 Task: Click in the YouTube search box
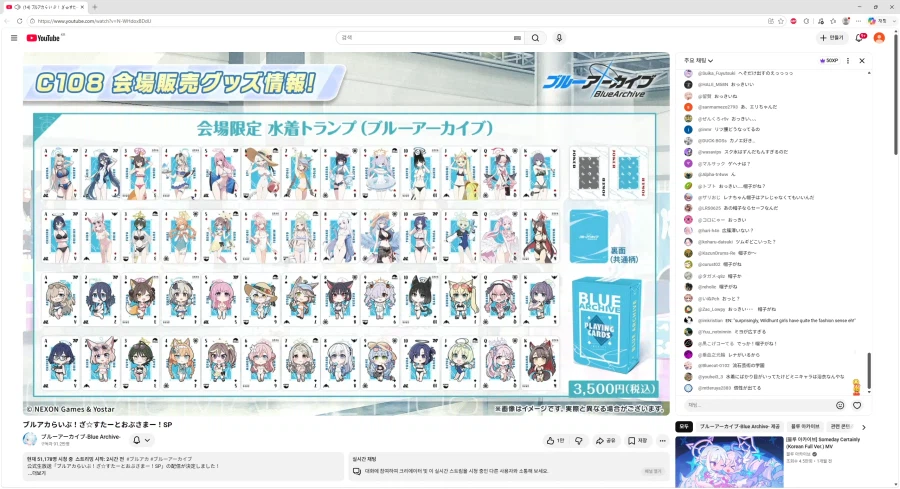425,38
